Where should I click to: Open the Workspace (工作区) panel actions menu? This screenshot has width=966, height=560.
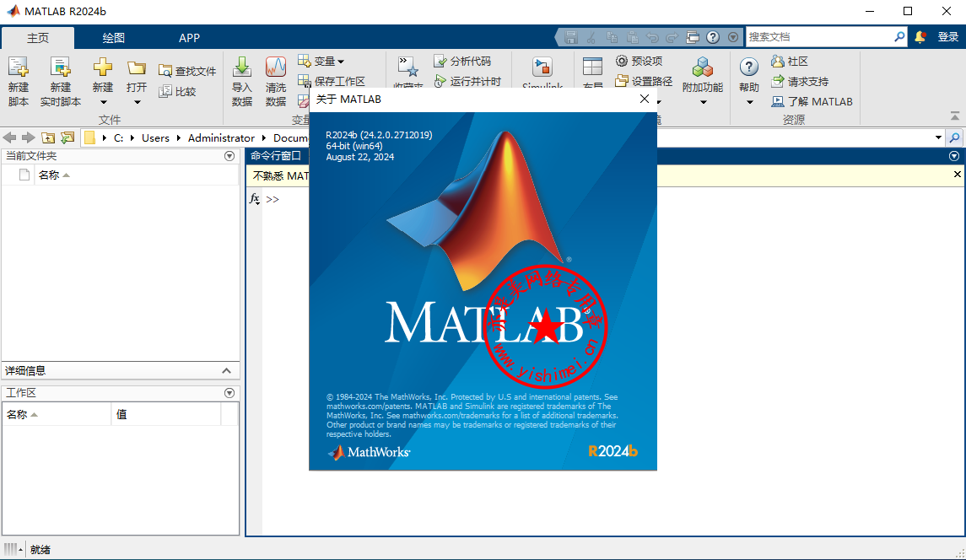pyautogui.click(x=229, y=392)
